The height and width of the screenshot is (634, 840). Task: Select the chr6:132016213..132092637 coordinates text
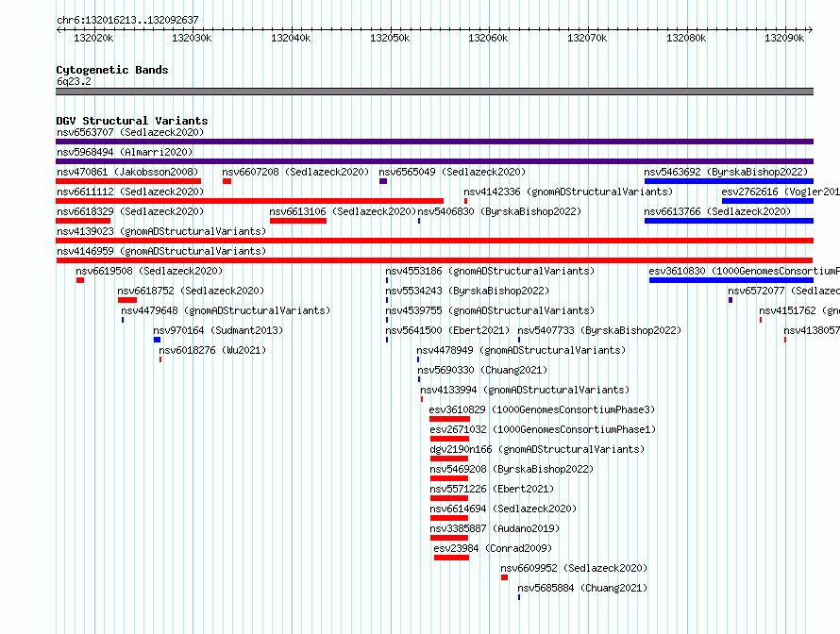pos(127,21)
